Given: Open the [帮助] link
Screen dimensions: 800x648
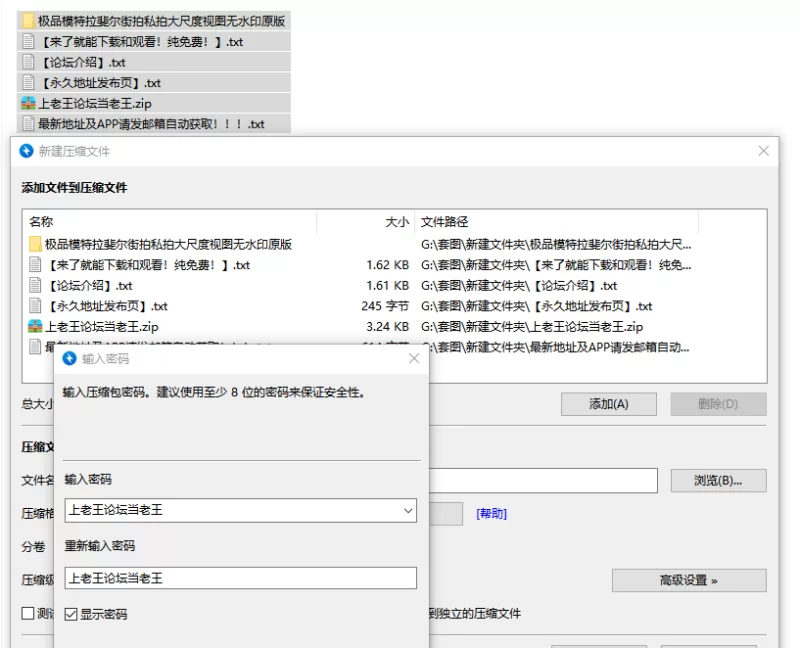Looking at the screenshot, I should pos(491,514).
